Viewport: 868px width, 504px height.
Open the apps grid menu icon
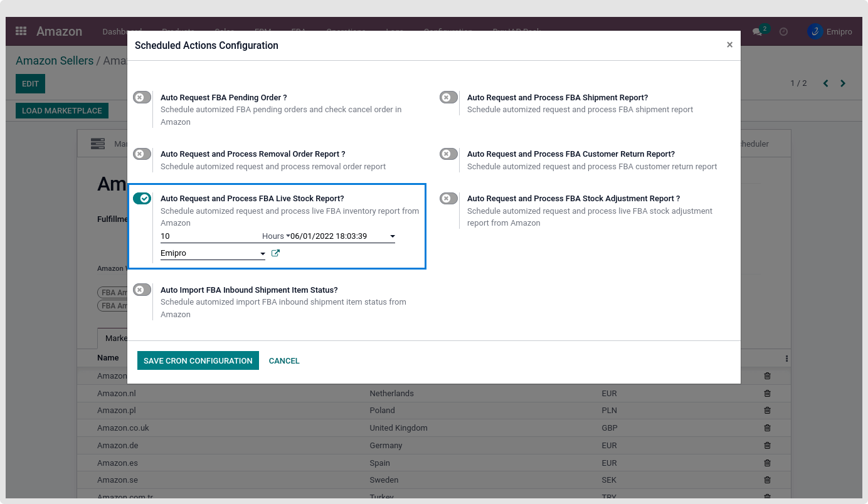pos(21,31)
